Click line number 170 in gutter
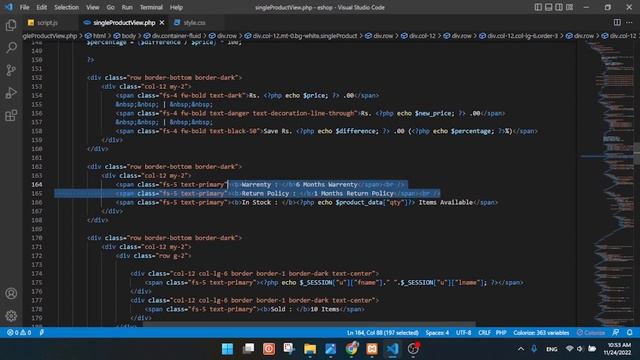The height and width of the screenshot is (360, 640). point(37,238)
